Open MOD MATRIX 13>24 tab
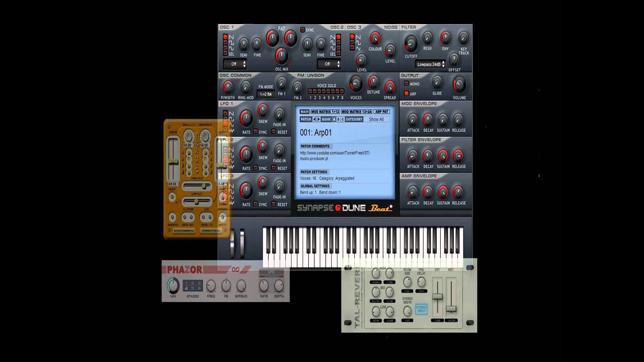 [357, 112]
